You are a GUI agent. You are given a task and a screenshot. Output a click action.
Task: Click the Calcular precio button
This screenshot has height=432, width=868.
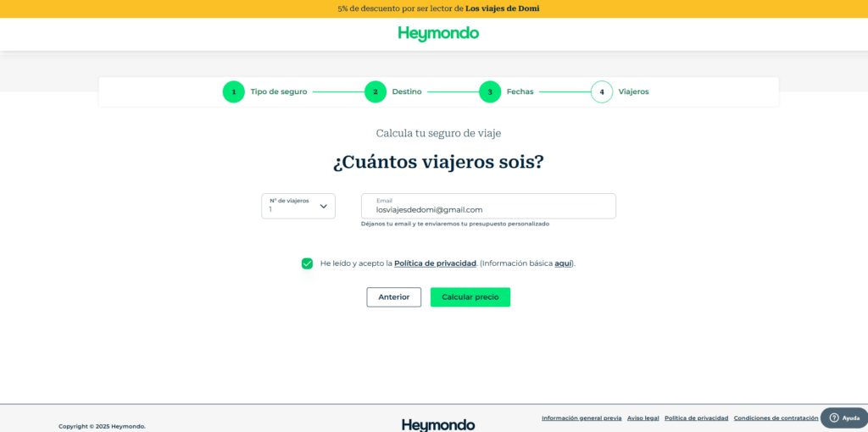pos(470,297)
